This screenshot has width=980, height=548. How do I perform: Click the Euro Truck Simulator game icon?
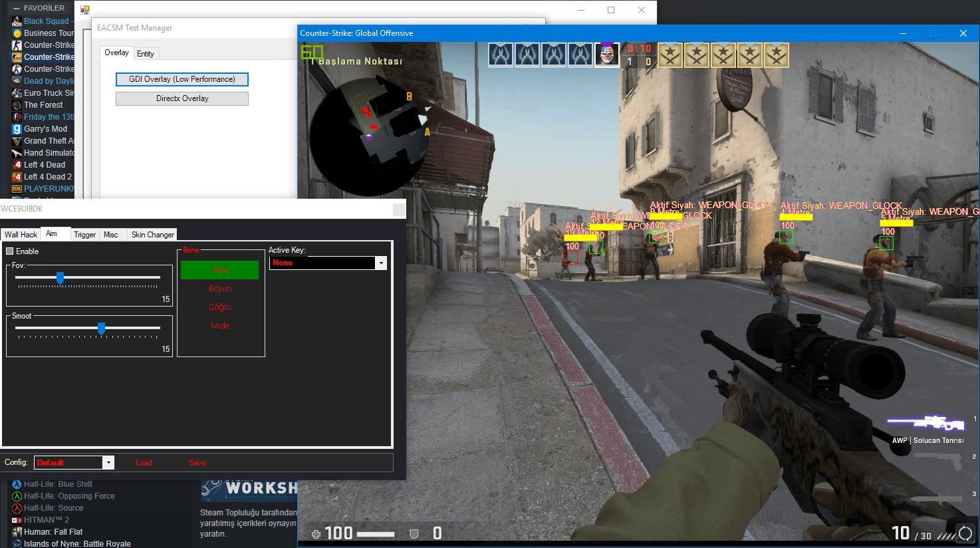[x=17, y=93]
